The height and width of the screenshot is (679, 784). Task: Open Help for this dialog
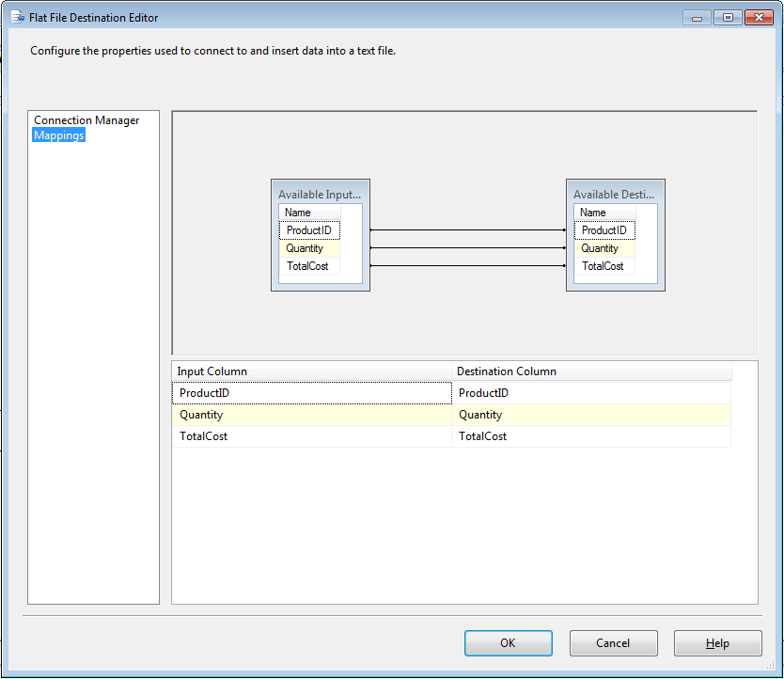pyautogui.click(x=717, y=643)
